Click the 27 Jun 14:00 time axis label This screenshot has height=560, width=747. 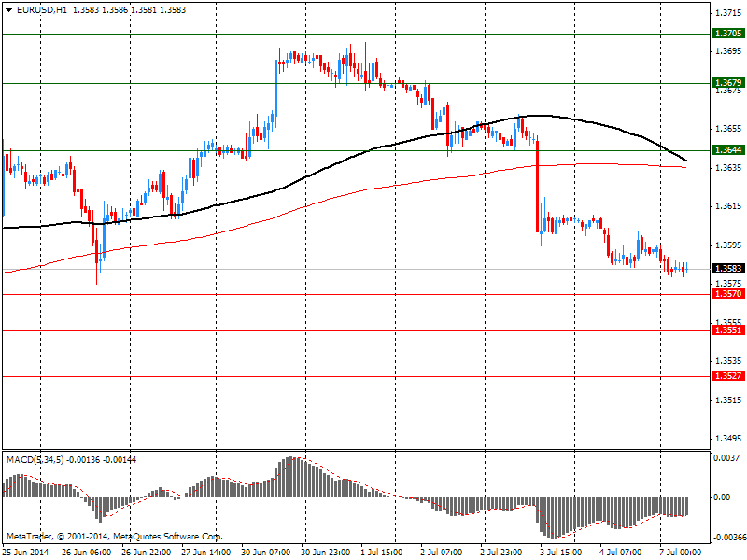click(x=206, y=553)
